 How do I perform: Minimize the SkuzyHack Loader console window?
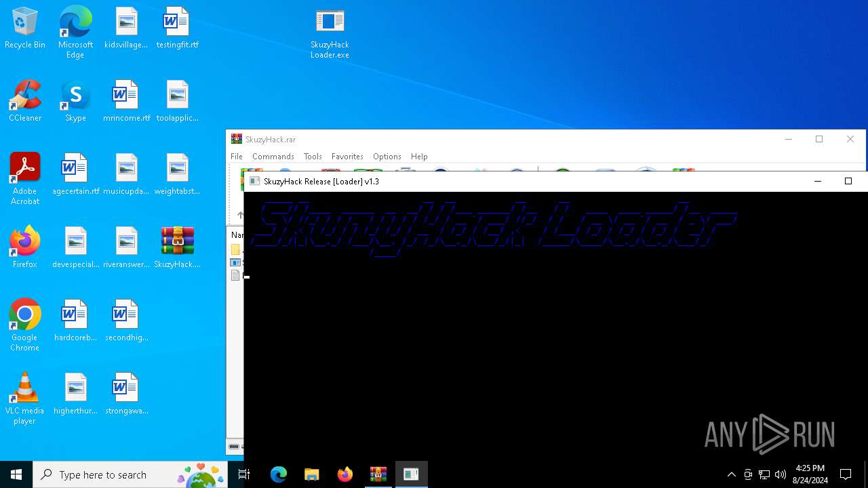click(817, 181)
